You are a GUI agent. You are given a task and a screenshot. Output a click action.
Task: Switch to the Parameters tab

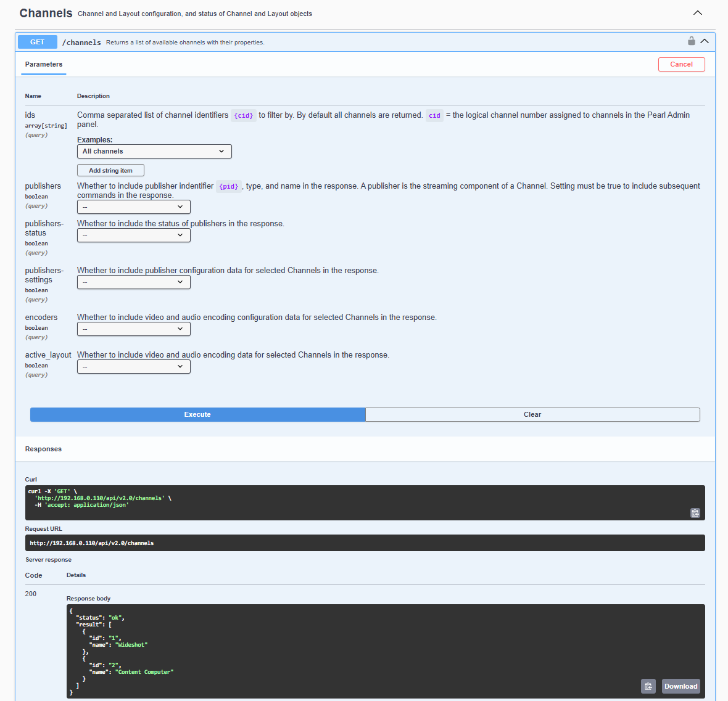click(x=43, y=64)
